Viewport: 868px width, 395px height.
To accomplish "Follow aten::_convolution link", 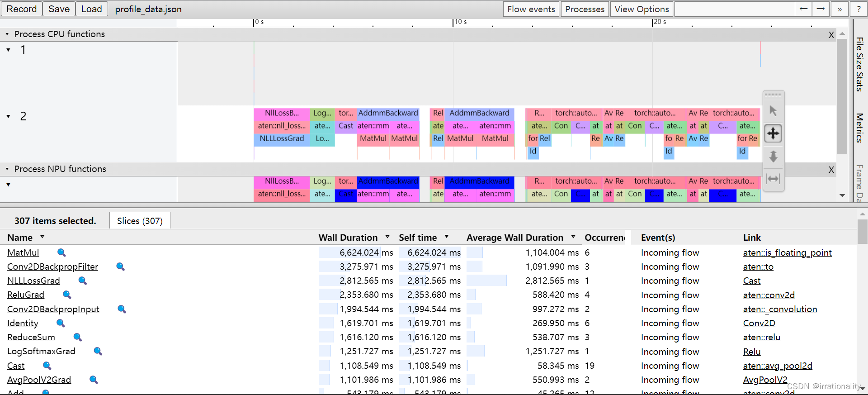I will coord(780,309).
